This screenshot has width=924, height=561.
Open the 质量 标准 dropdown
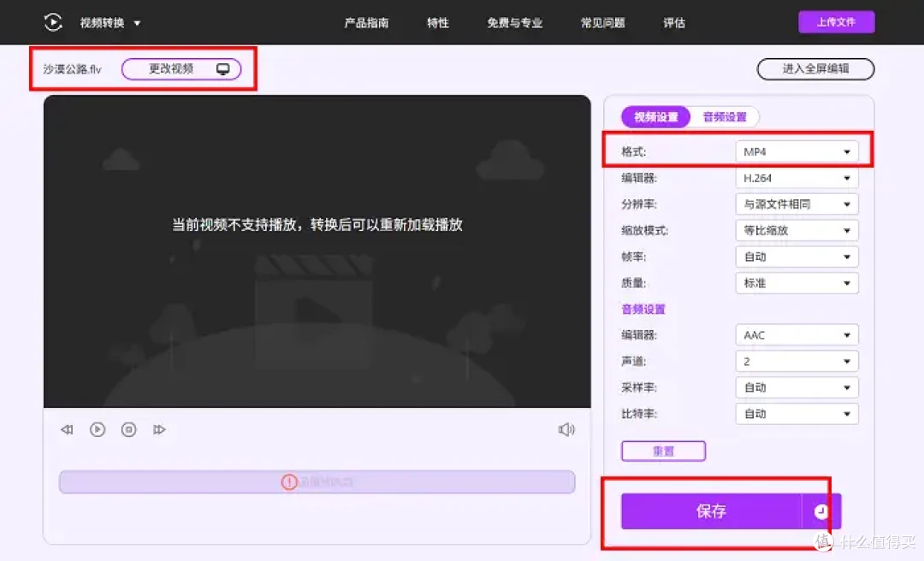click(x=797, y=283)
